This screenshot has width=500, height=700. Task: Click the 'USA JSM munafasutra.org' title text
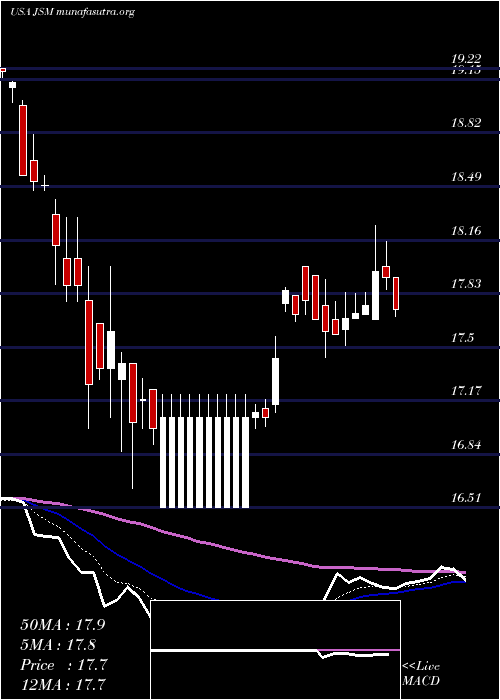(72, 12)
